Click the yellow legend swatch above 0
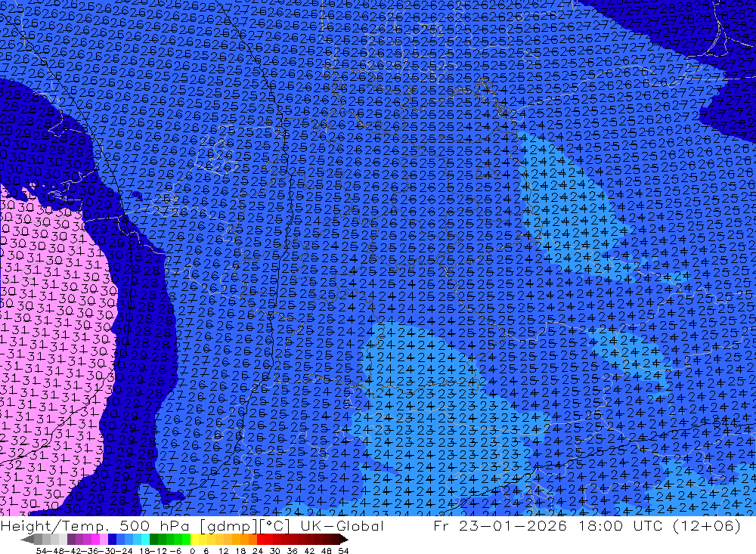 tap(194, 540)
